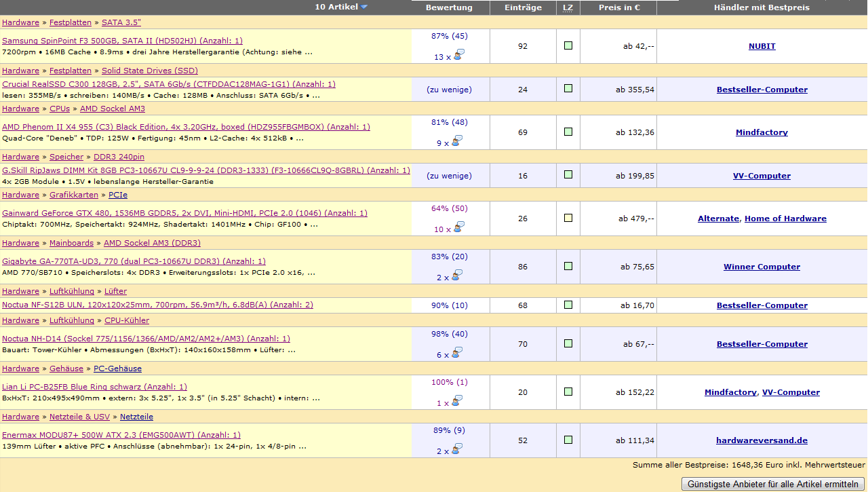The width and height of the screenshot is (868, 492).
Task: Open the Solid State Drives (SSD) breadcrumb
Action: click(x=150, y=71)
